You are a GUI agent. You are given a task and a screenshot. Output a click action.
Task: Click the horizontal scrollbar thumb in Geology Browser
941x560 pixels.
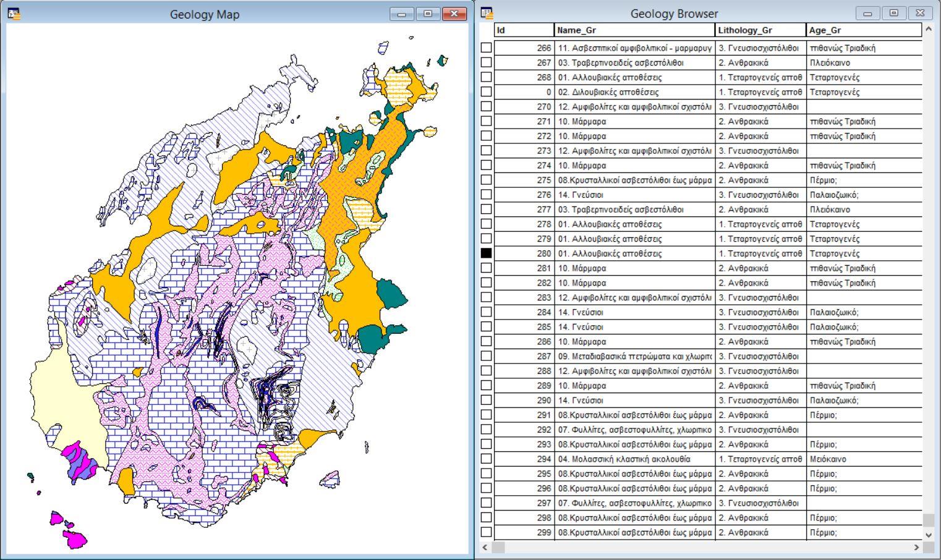(498, 547)
